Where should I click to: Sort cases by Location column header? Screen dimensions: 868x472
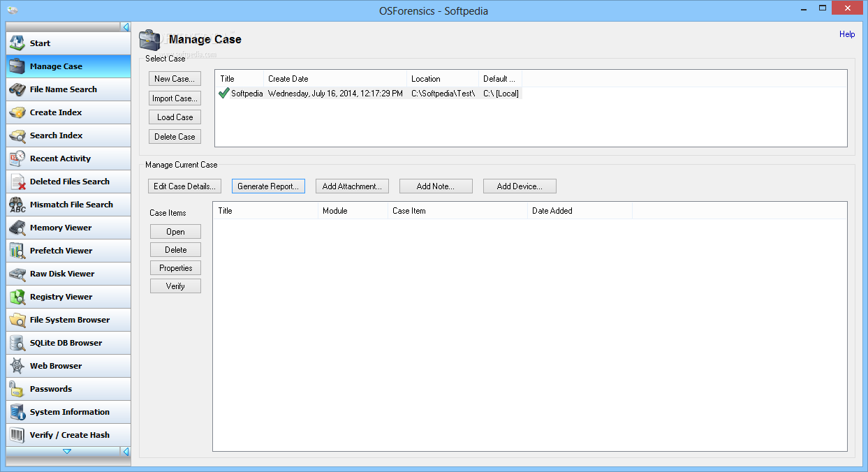tap(443, 79)
